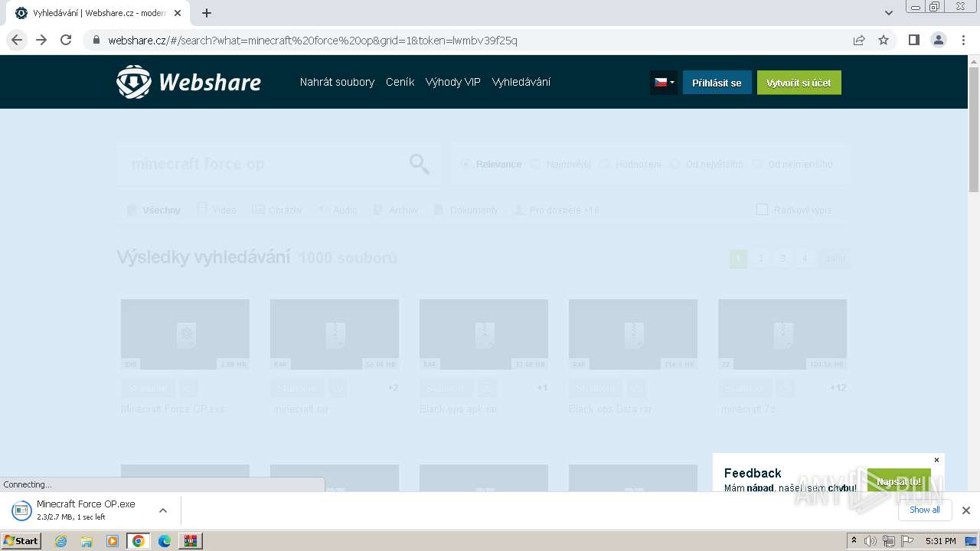Open share this page icon
Viewport: 980px width, 551px height.
859,41
